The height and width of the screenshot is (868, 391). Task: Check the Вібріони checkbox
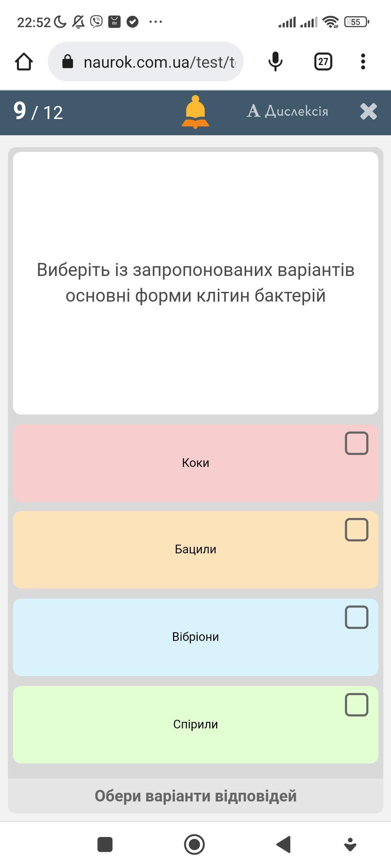357,617
